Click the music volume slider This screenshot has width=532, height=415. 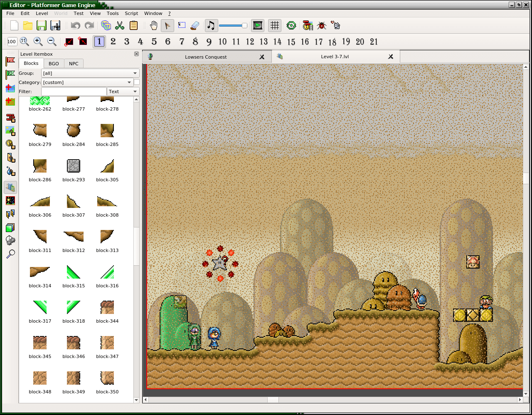233,26
